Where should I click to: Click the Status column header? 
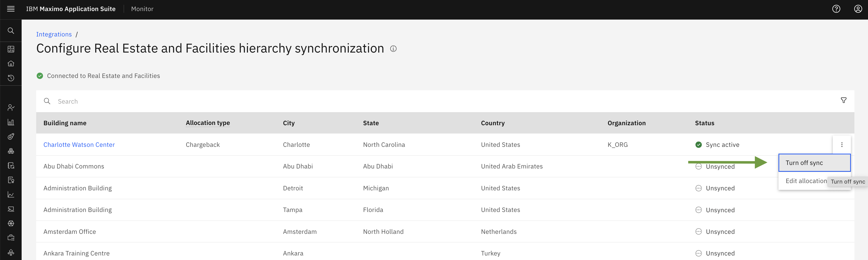(x=705, y=123)
